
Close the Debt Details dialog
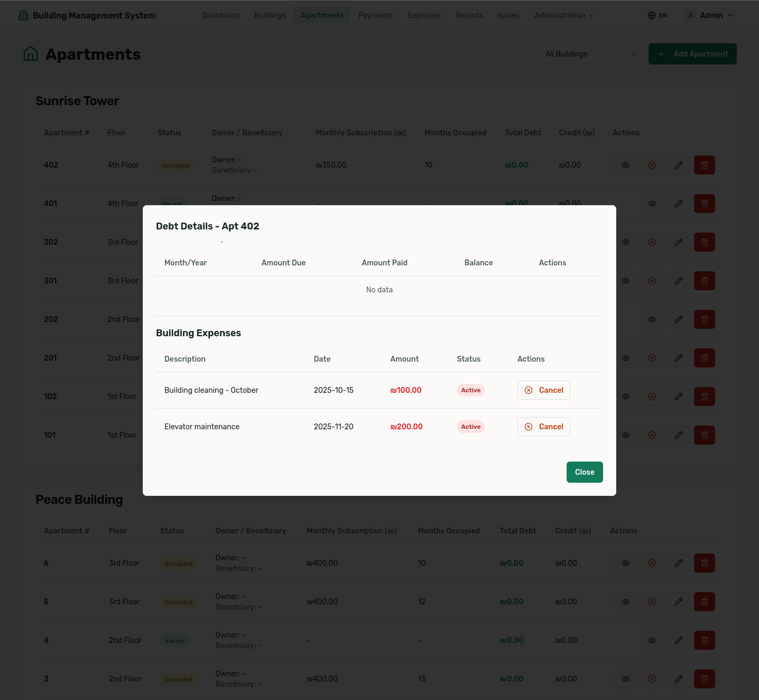[584, 472]
